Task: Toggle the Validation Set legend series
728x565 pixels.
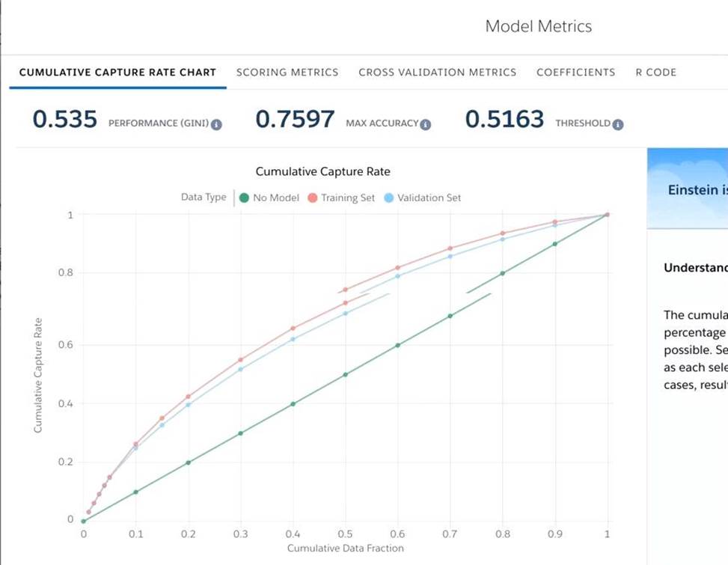Action: point(429,198)
